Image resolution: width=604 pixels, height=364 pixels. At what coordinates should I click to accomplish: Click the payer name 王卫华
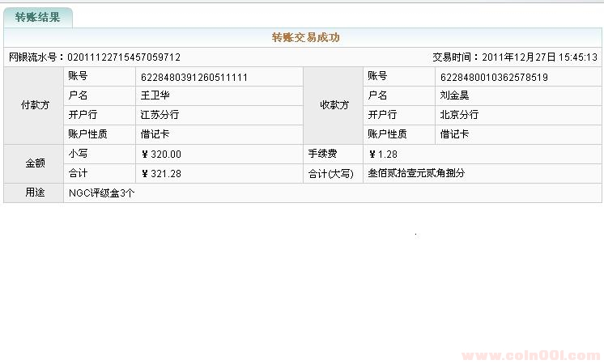point(155,95)
